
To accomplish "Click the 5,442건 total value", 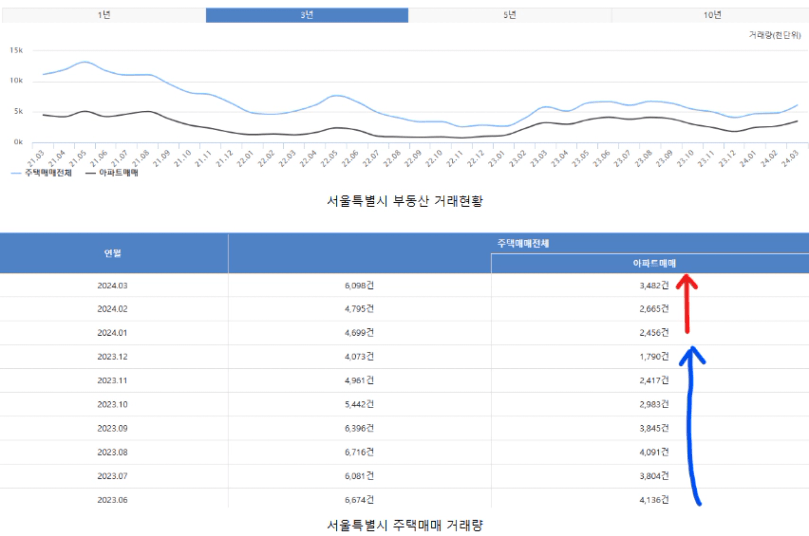I will coord(359,404).
